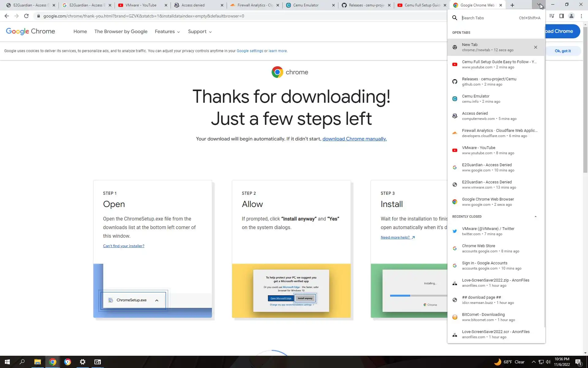Open a new tab with plus button
588x368 pixels.
[512, 5]
